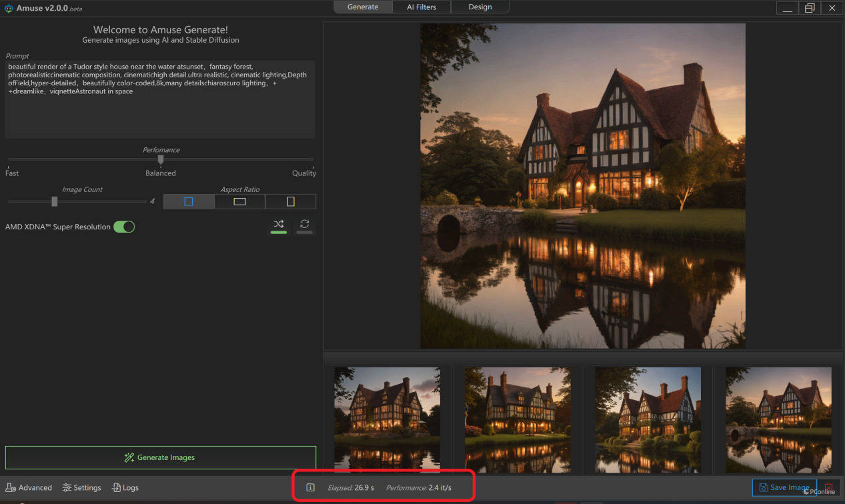Delete image with the red trash icon
Image resolution: width=845 pixels, height=504 pixels.
pyautogui.click(x=828, y=488)
